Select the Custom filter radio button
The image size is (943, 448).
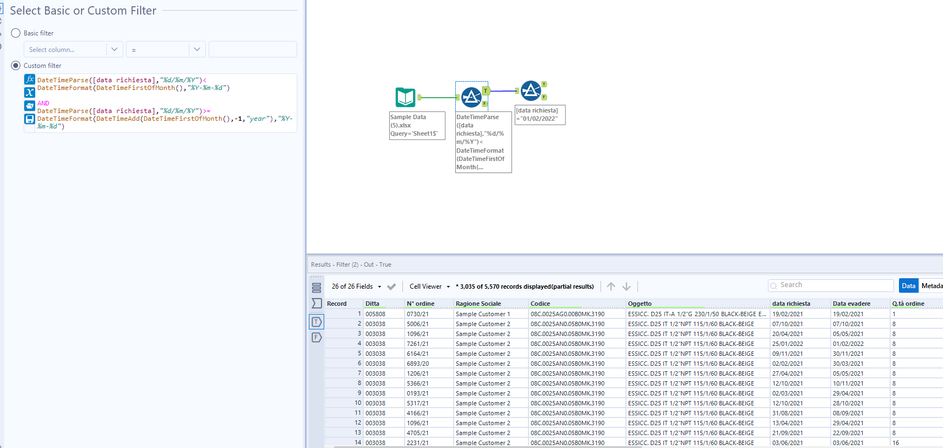tap(16, 66)
